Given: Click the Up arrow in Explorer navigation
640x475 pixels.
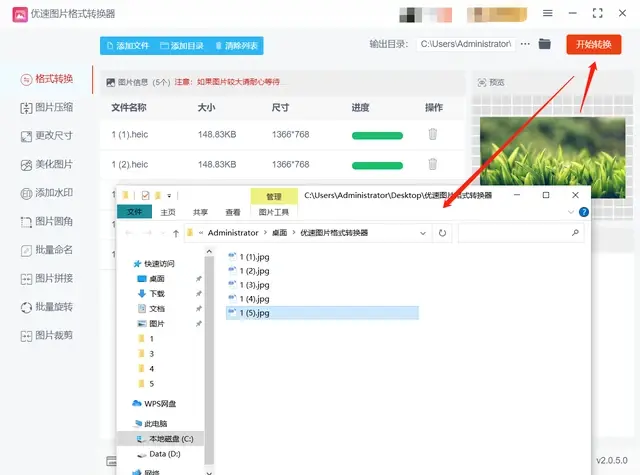Looking at the screenshot, I should [176, 233].
